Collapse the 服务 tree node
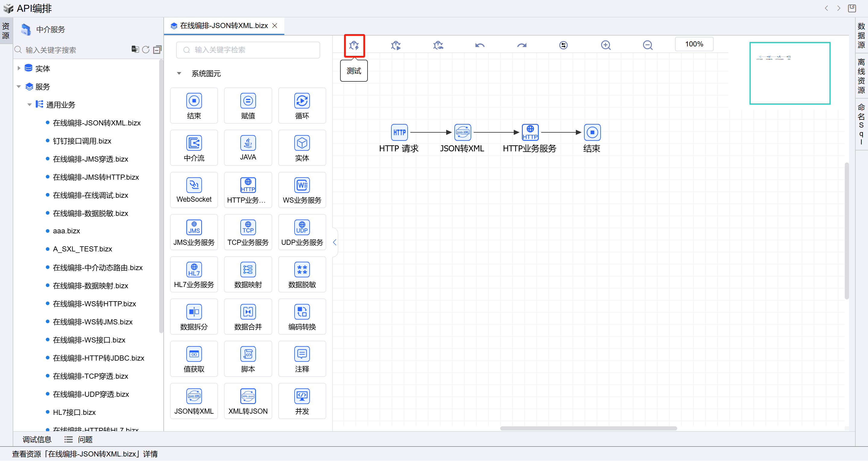Viewport: 868px width, 461px height. click(x=19, y=87)
